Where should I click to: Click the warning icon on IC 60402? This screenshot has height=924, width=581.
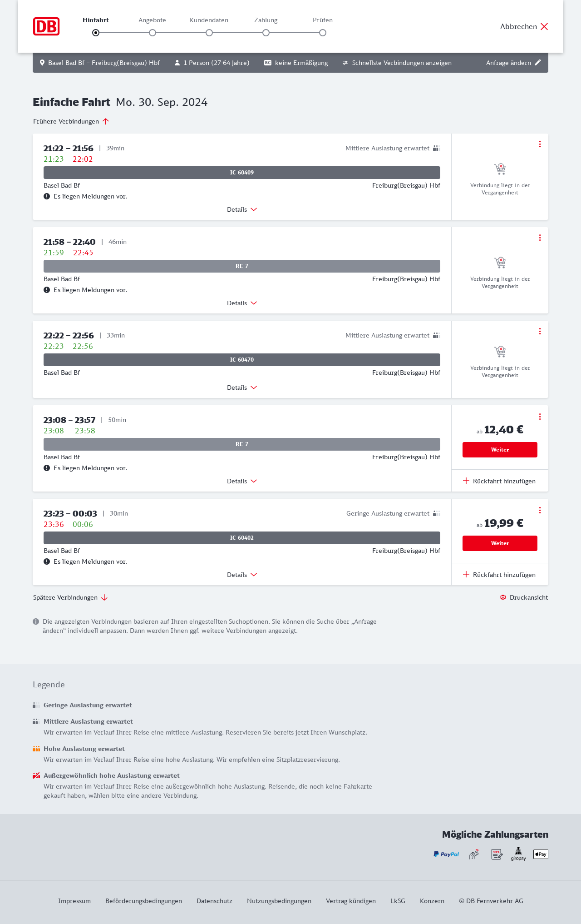(47, 561)
